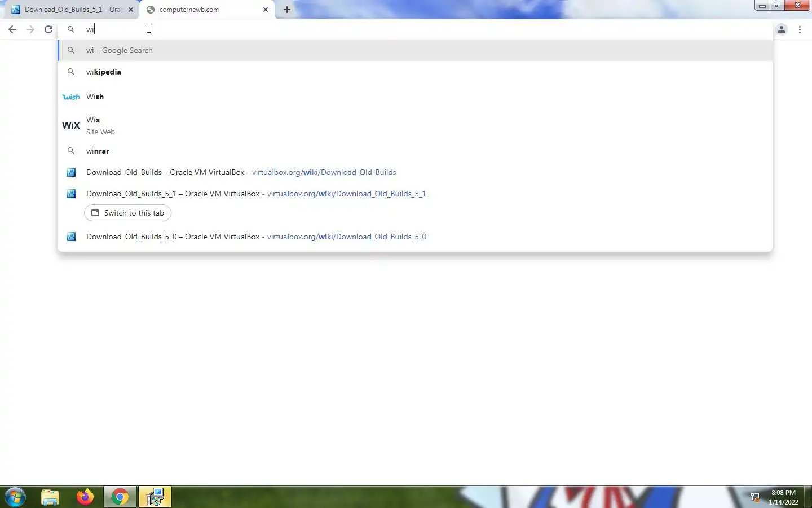812x508 pixels.
Task: Open the Chrome profile avatar icon
Action: click(782, 29)
